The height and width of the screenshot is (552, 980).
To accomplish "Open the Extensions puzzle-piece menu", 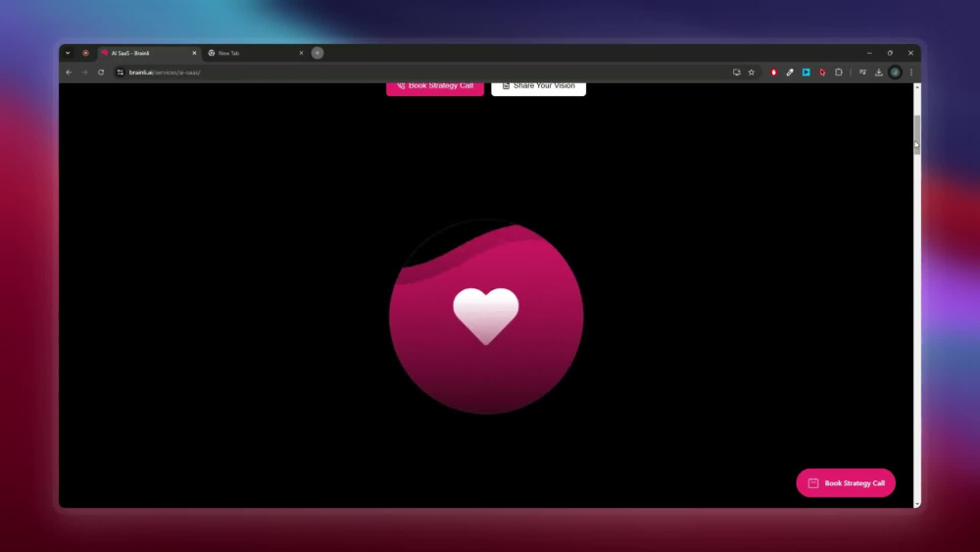I will (x=839, y=73).
